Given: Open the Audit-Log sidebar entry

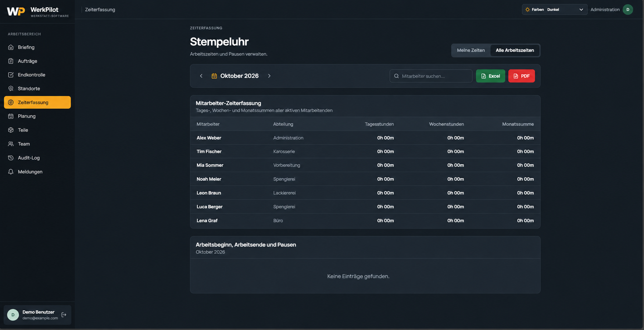Looking at the screenshot, I should [x=37, y=158].
